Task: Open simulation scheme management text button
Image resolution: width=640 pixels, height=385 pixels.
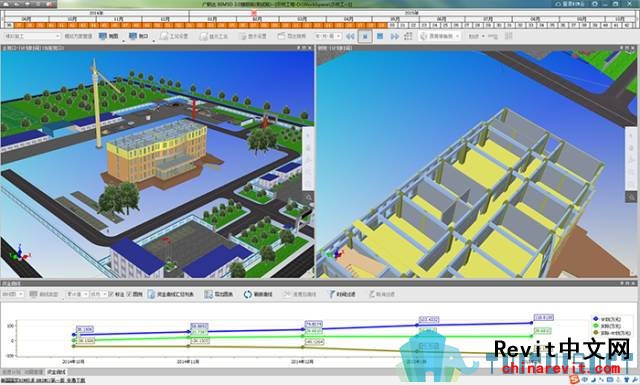Action: tap(78, 36)
